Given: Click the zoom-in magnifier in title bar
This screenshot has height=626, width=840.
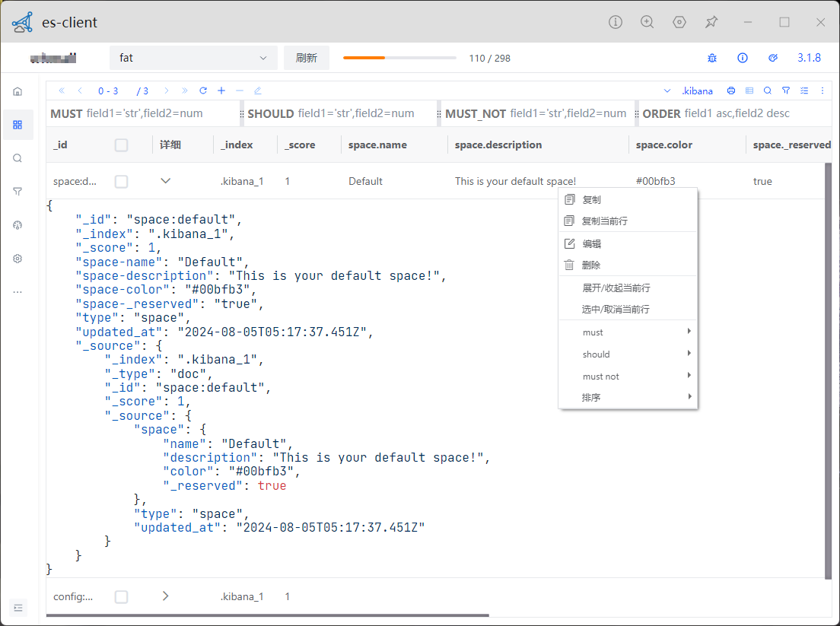Looking at the screenshot, I should click(647, 22).
